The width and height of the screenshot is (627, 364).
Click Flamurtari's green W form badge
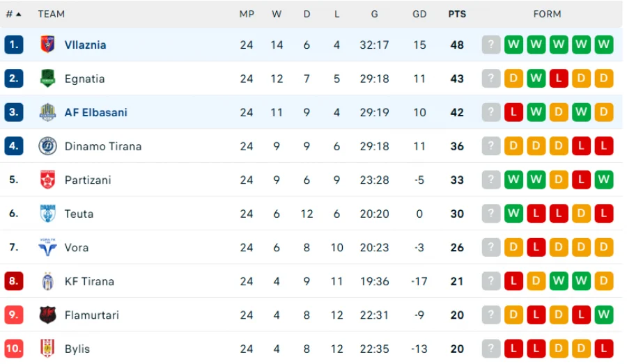pos(604,315)
